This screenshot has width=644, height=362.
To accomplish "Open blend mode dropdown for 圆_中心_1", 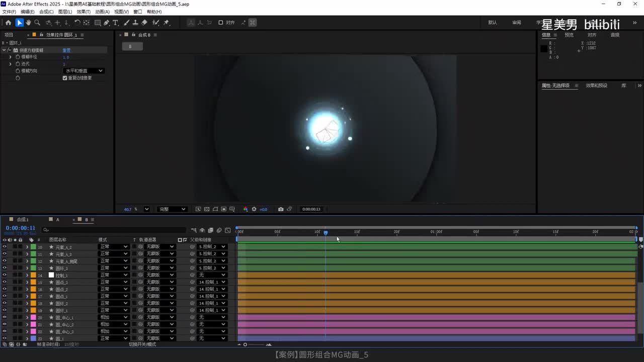I will (114, 317).
